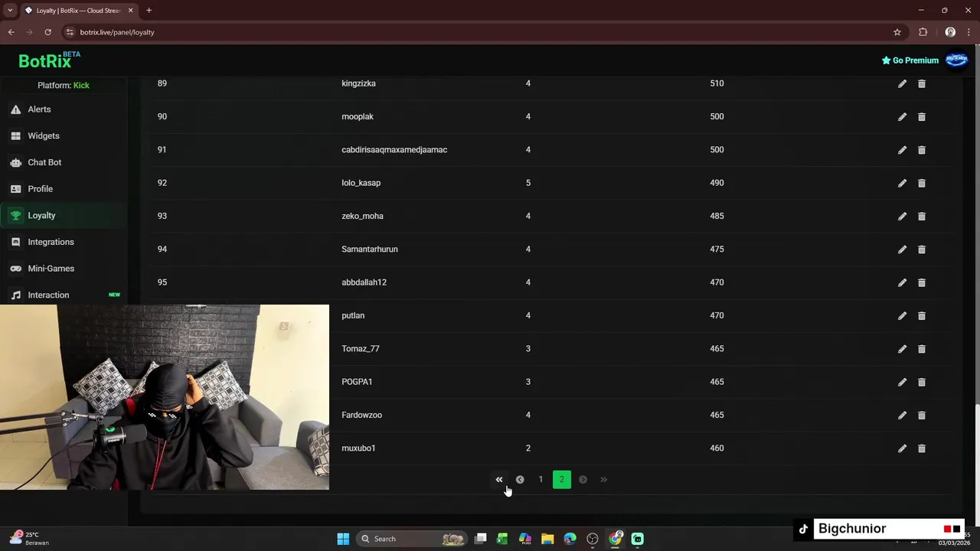The height and width of the screenshot is (551, 980).
Task: Open the Integrations section
Action: pos(64,242)
